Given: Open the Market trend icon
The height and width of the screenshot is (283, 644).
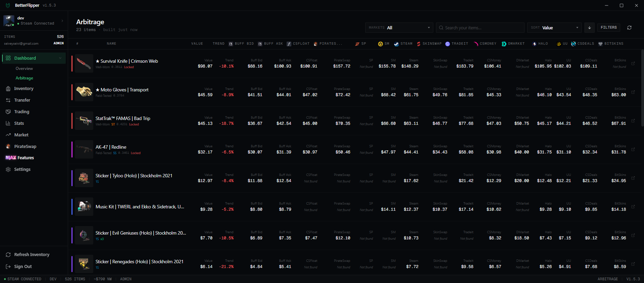Looking at the screenshot, I should [x=8, y=135].
